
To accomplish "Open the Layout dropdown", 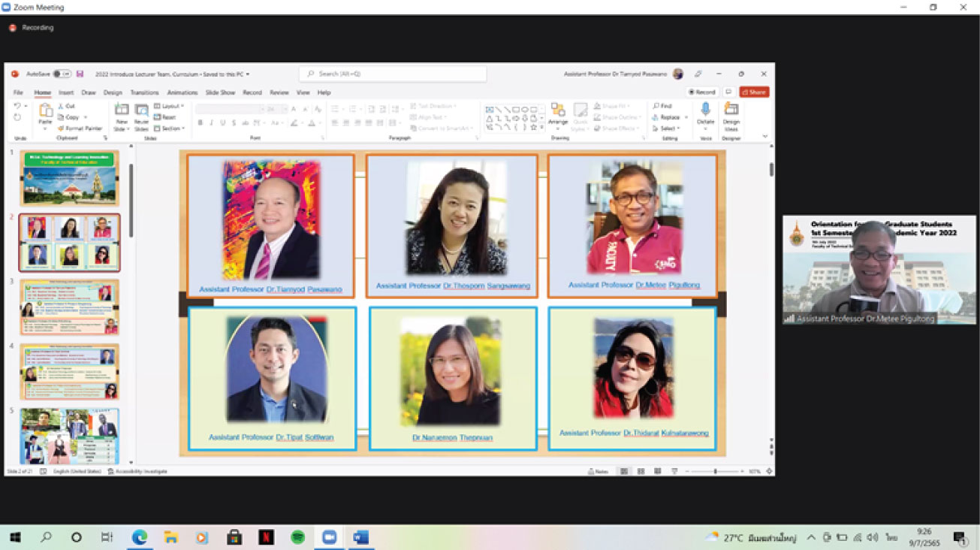I will click(x=170, y=106).
